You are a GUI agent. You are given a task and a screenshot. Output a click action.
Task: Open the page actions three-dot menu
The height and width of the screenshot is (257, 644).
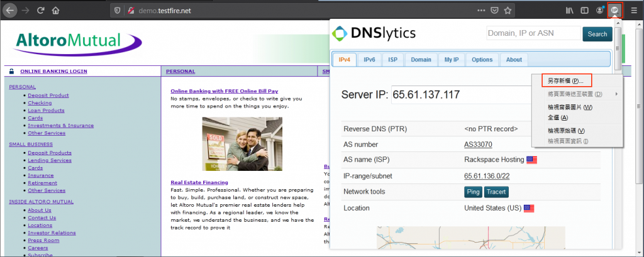tap(481, 11)
